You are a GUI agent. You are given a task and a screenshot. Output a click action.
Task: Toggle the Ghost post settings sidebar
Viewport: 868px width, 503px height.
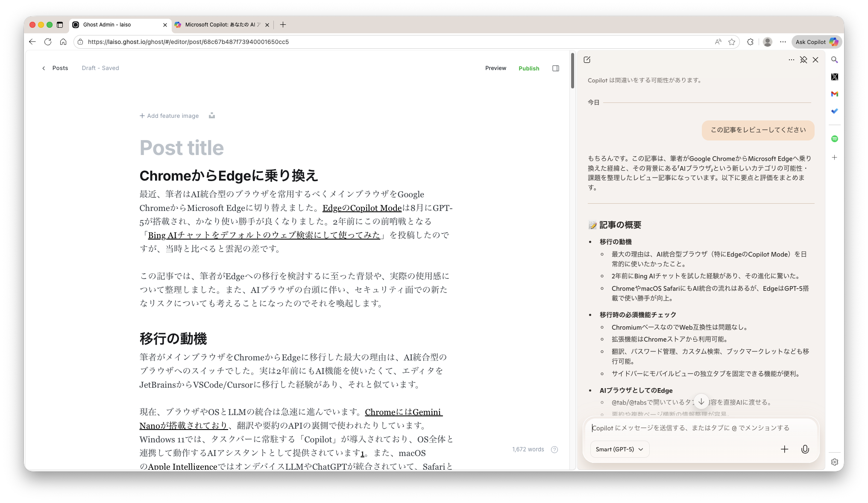pos(555,68)
